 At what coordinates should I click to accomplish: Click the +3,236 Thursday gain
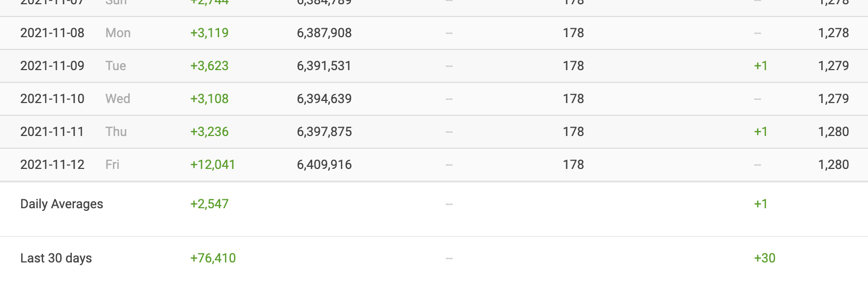[x=210, y=132]
